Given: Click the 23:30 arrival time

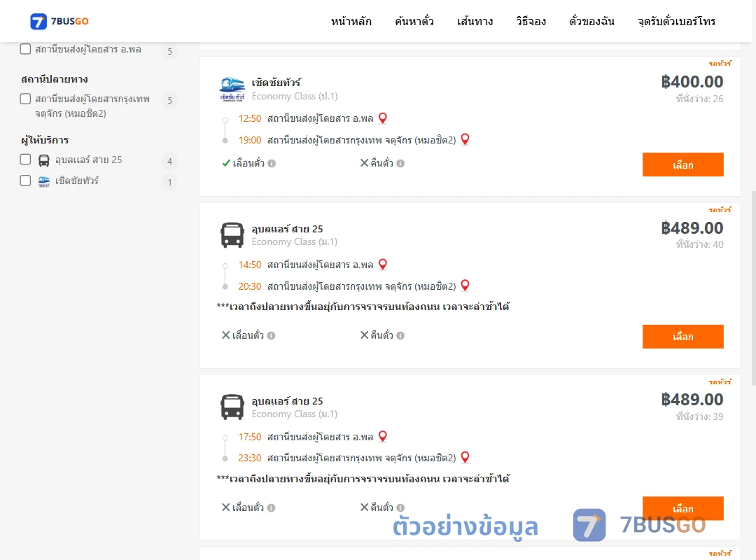Looking at the screenshot, I should point(250,458).
